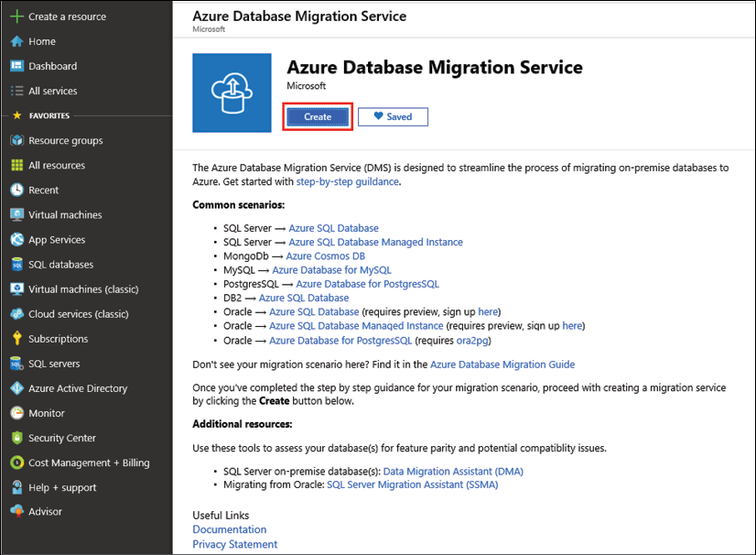Image resolution: width=756 pixels, height=555 pixels.
Task: Open Azure Database Migration Guide link
Action: [x=502, y=365]
